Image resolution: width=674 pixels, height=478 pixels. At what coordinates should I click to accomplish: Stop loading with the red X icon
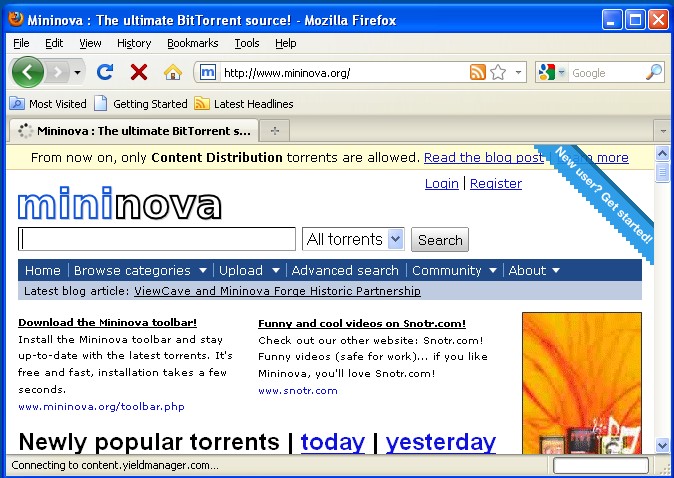(139, 72)
